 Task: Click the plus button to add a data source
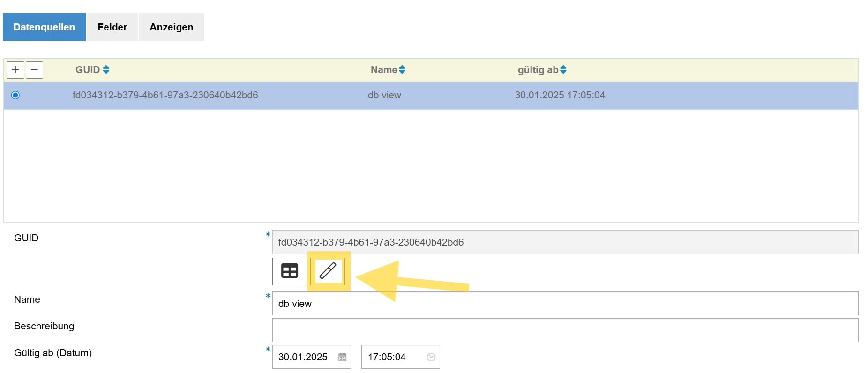click(x=15, y=70)
